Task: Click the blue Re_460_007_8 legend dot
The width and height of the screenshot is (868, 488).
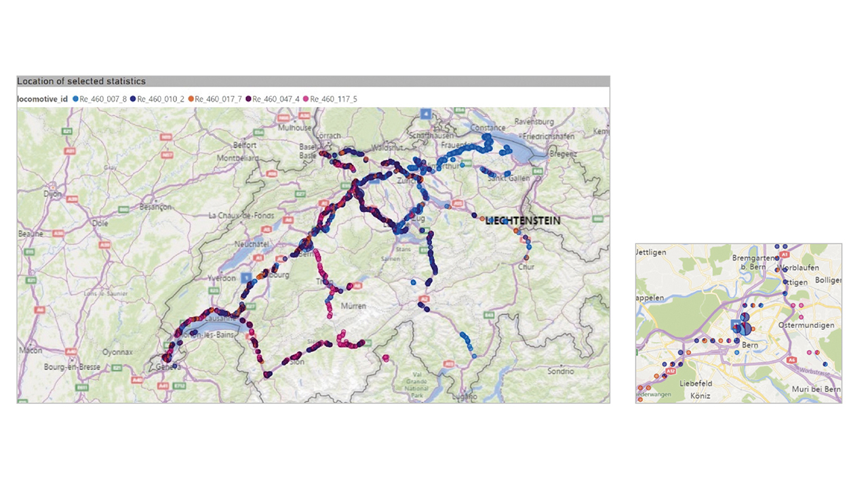Action: (75, 99)
